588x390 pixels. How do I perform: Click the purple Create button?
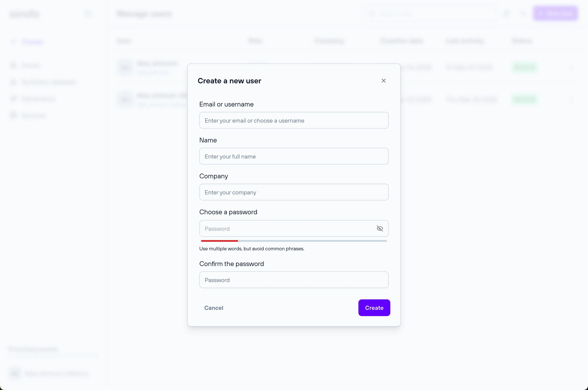coord(374,308)
